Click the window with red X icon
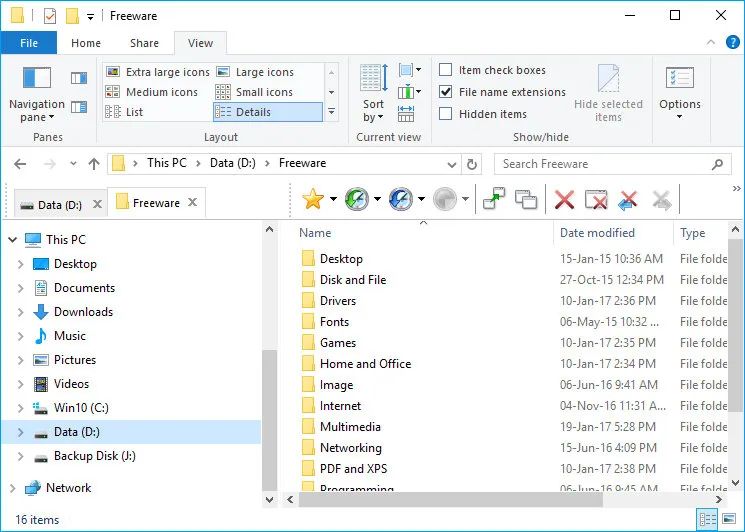 click(596, 200)
